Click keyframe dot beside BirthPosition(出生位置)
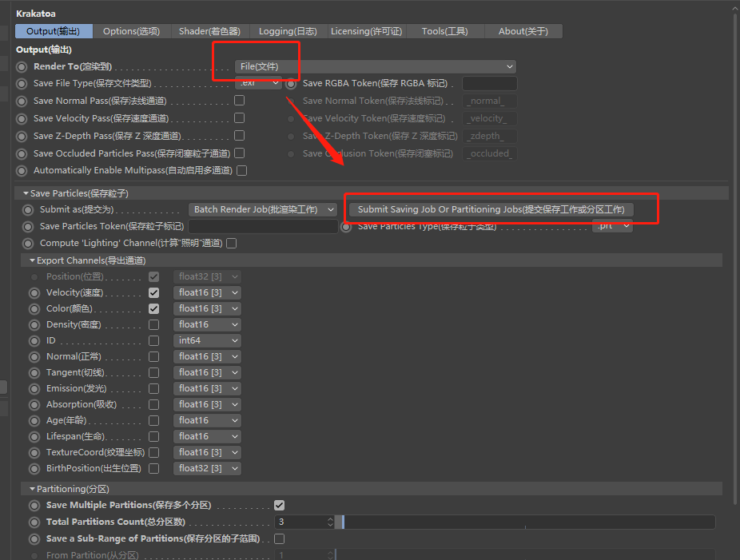The height and width of the screenshot is (560, 740). click(x=34, y=469)
